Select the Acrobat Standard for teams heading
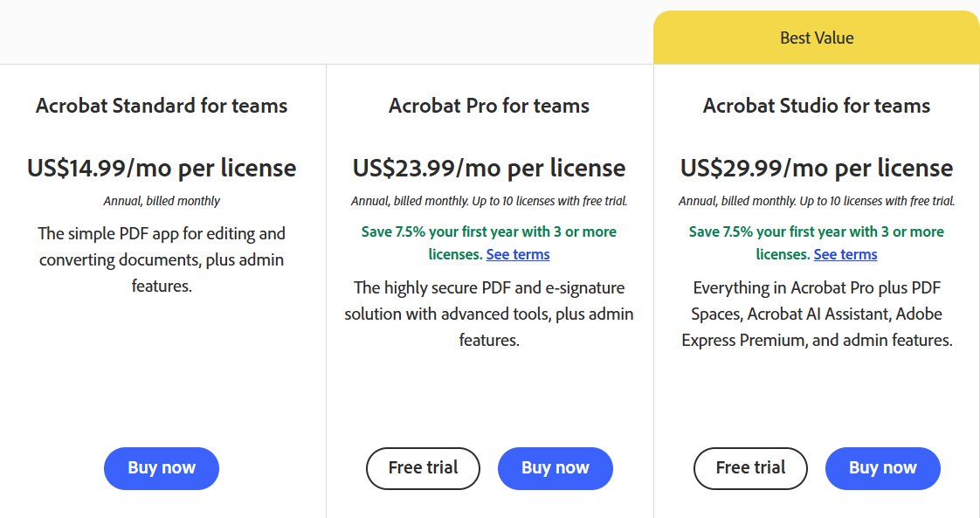980x518 pixels. pos(162,106)
